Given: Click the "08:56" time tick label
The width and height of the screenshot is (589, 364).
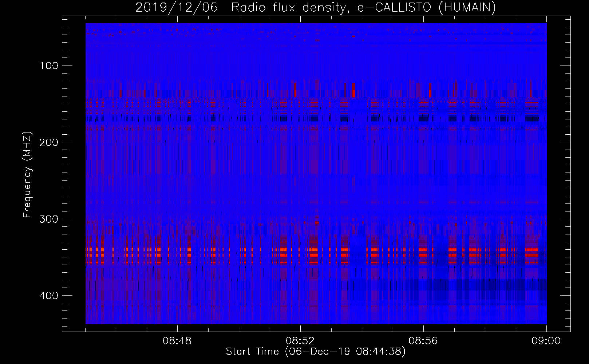Looking at the screenshot, I should [423, 341].
